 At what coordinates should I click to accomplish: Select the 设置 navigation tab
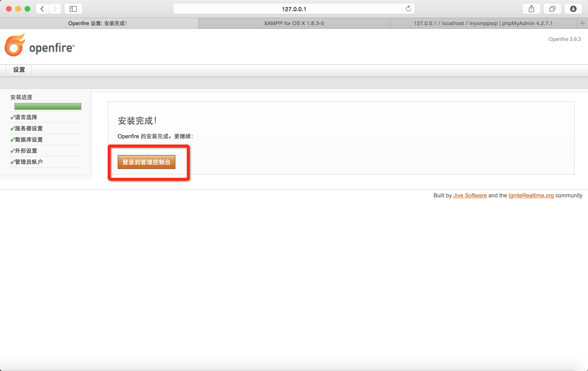pyautogui.click(x=19, y=70)
